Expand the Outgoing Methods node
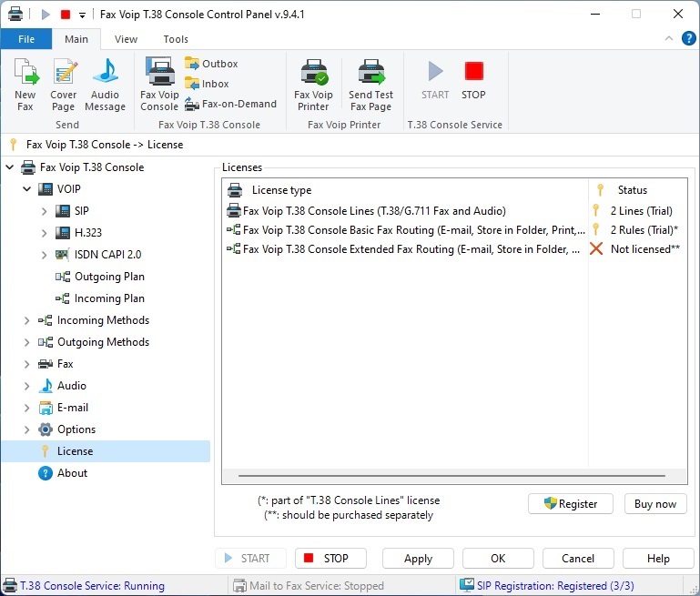 click(x=26, y=342)
